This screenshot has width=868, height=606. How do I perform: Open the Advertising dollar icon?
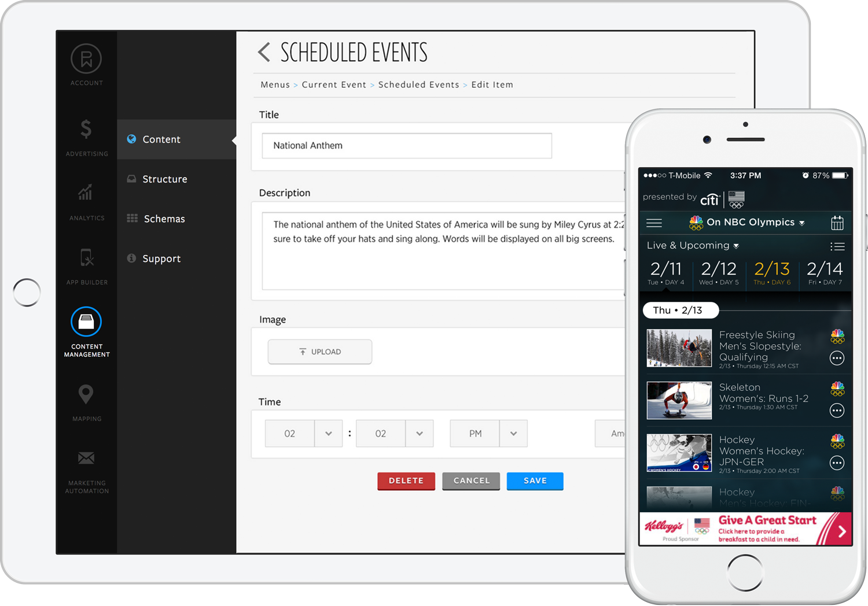pyautogui.click(x=86, y=129)
